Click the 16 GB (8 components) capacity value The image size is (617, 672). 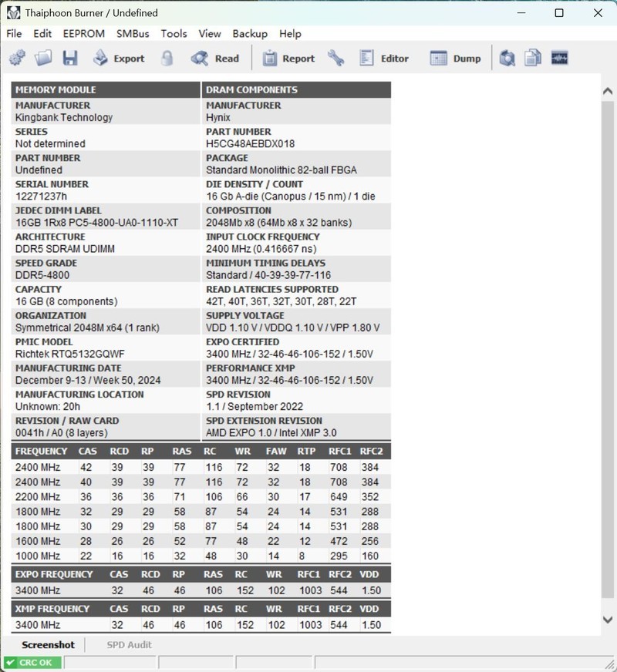pyautogui.click(x=66, y=301)
